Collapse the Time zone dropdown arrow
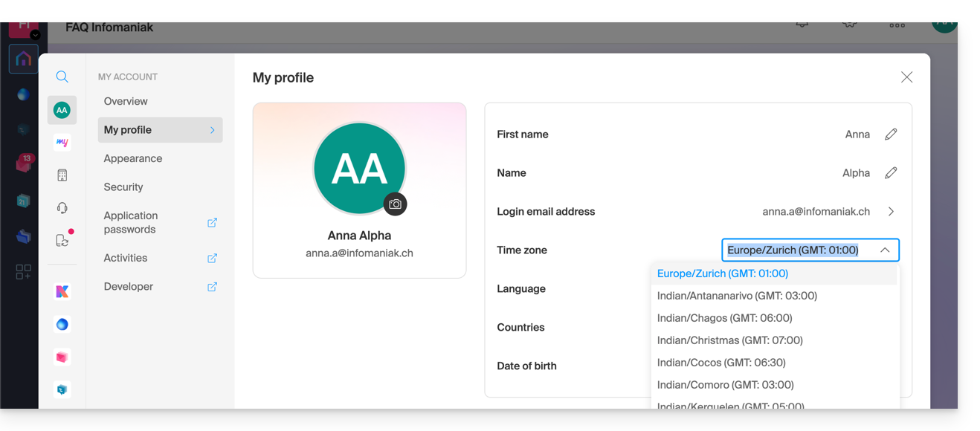Image resolution: width=980 pixels, height=431 pixels. (885, 250)
